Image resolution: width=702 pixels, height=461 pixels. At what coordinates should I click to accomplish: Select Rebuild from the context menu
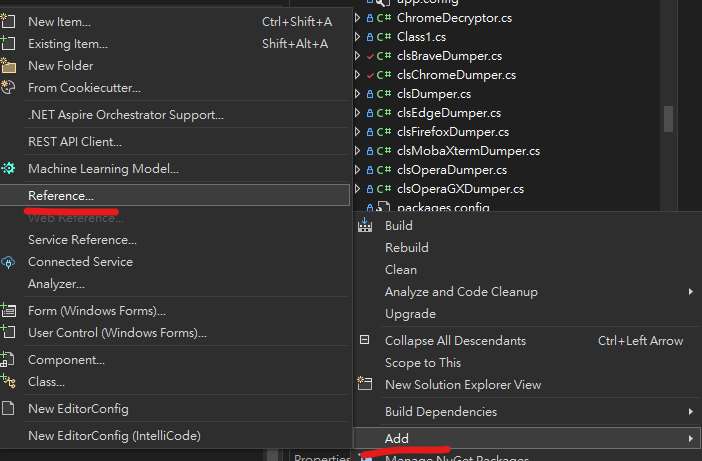click(x=406, y=247)
